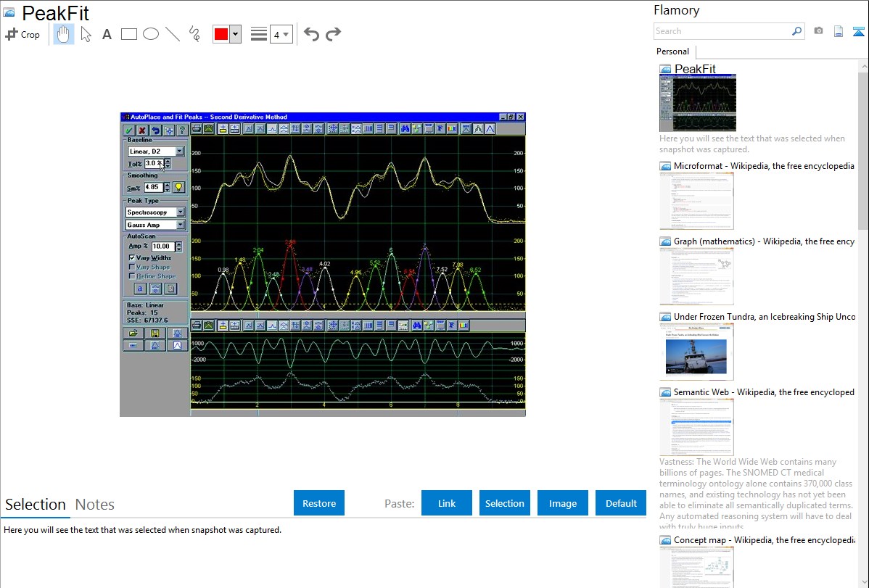Open the red color dropdown arrow
Screen dimensions: 869x588
235,34
